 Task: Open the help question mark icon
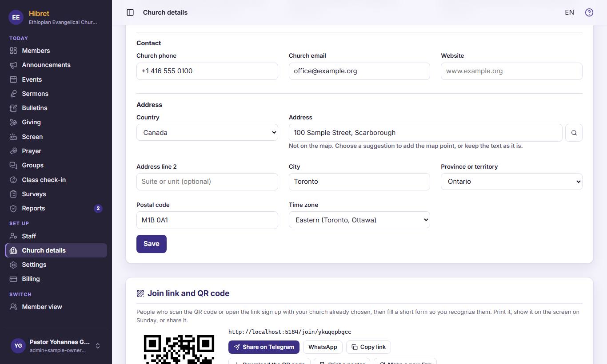click(589, 12)
